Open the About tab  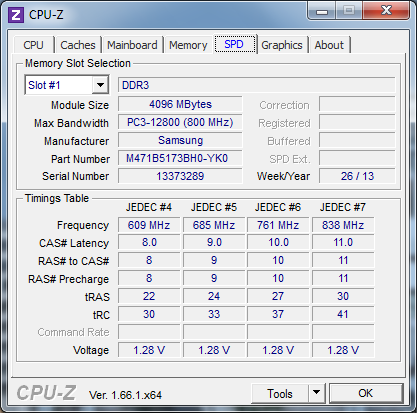329,45
